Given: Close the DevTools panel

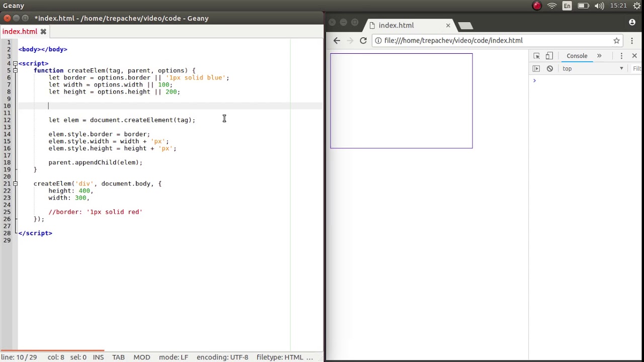Looking at the screenshot, I should 634,56.
